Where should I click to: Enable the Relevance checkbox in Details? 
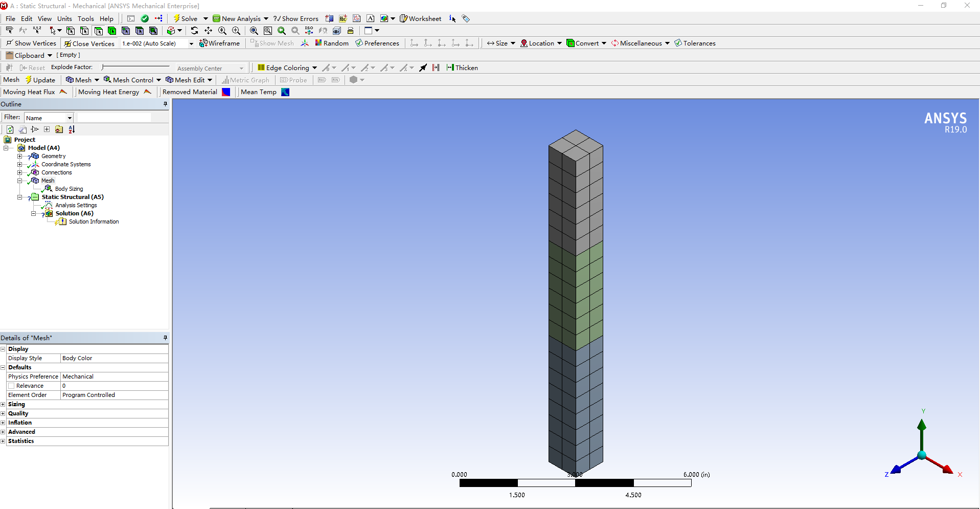pos(11,385)
